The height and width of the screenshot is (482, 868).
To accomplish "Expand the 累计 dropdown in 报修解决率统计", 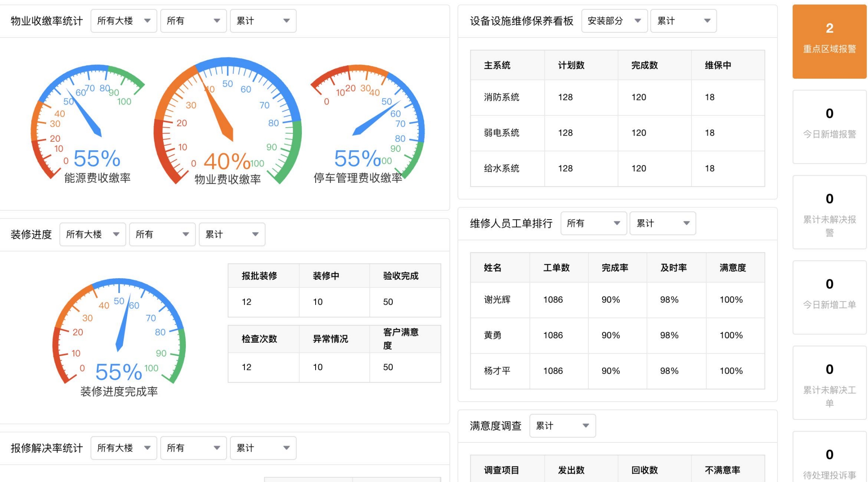I will click(x=263, y=448).
